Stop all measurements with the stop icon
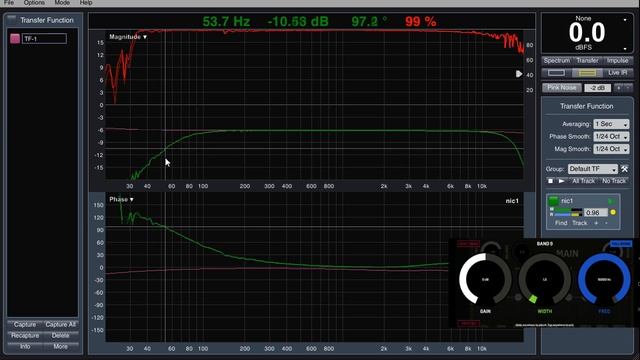This screenshot has width=640, height=360. [550, 181]
